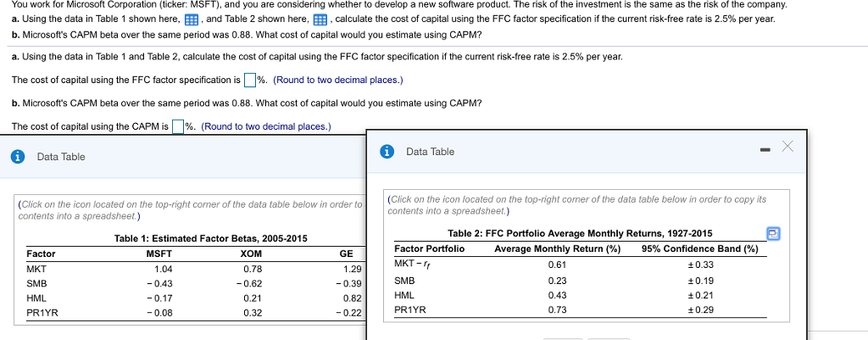Image resolution: width=868 pixels, height=340 pixels.
Task: Open Table 1 data table icon
Action: [191, 20]
